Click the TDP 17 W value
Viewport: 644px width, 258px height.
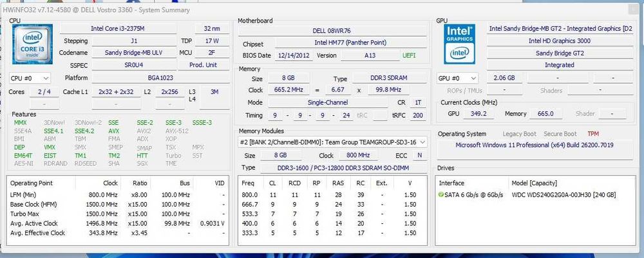(x=212, y=41)
